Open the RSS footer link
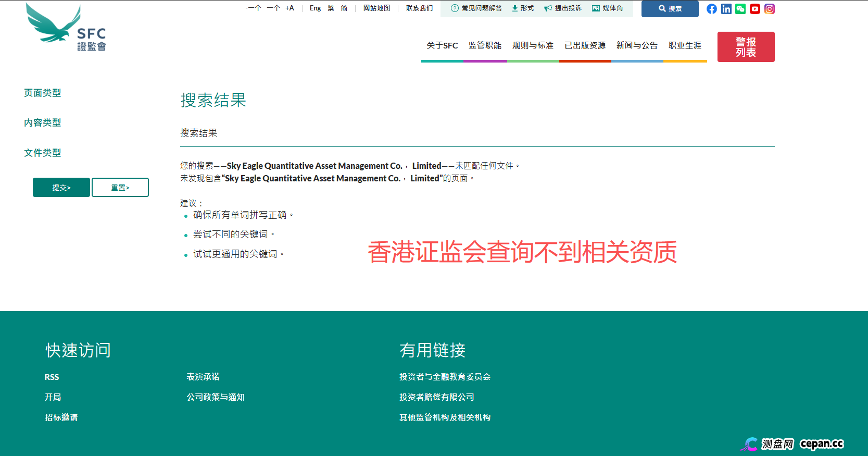 click(x=52, y=377)
